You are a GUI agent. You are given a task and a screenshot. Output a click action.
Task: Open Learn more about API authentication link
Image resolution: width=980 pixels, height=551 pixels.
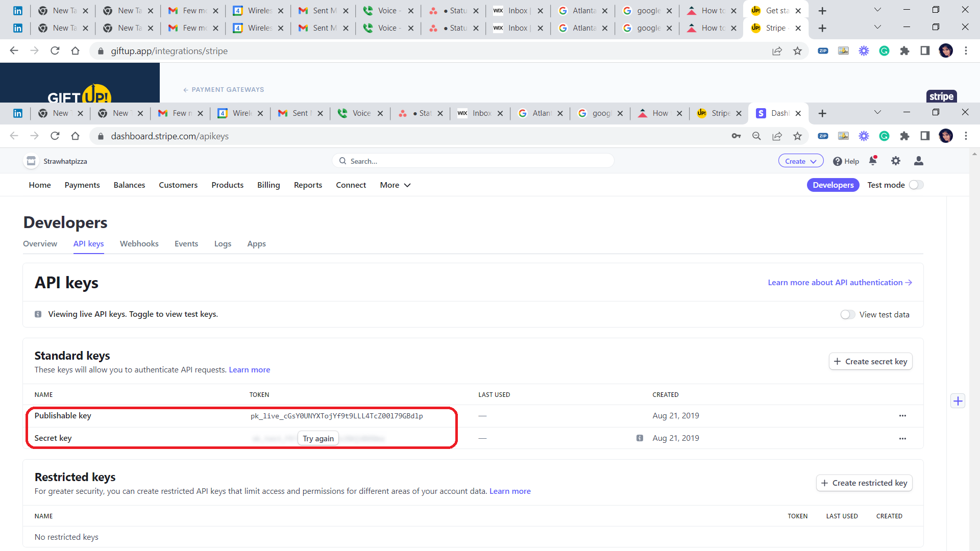pos(840,283)
